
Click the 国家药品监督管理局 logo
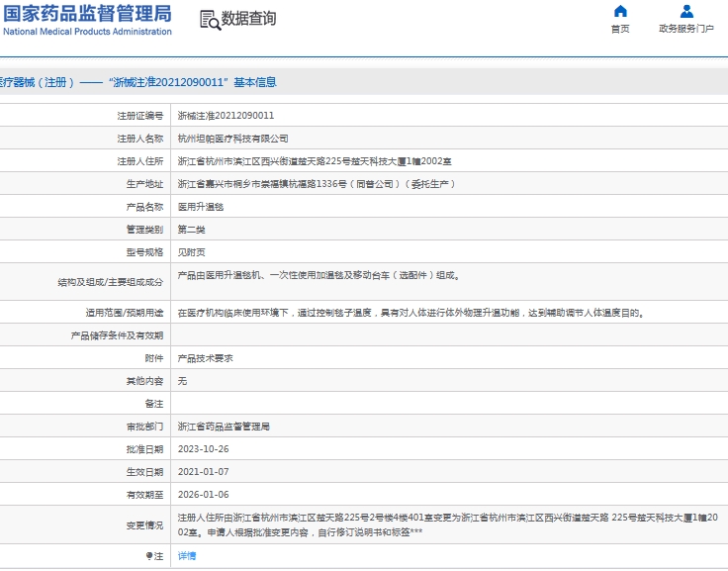87,20
